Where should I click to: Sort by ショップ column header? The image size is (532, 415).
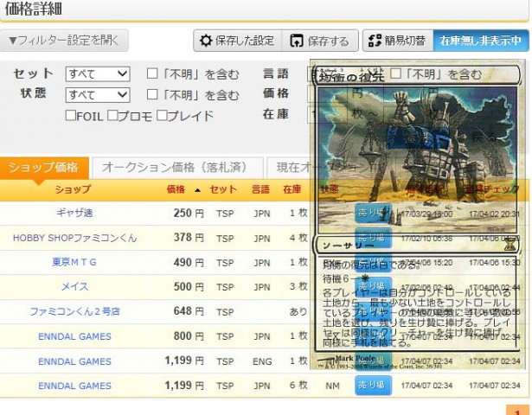coord(73,189)
